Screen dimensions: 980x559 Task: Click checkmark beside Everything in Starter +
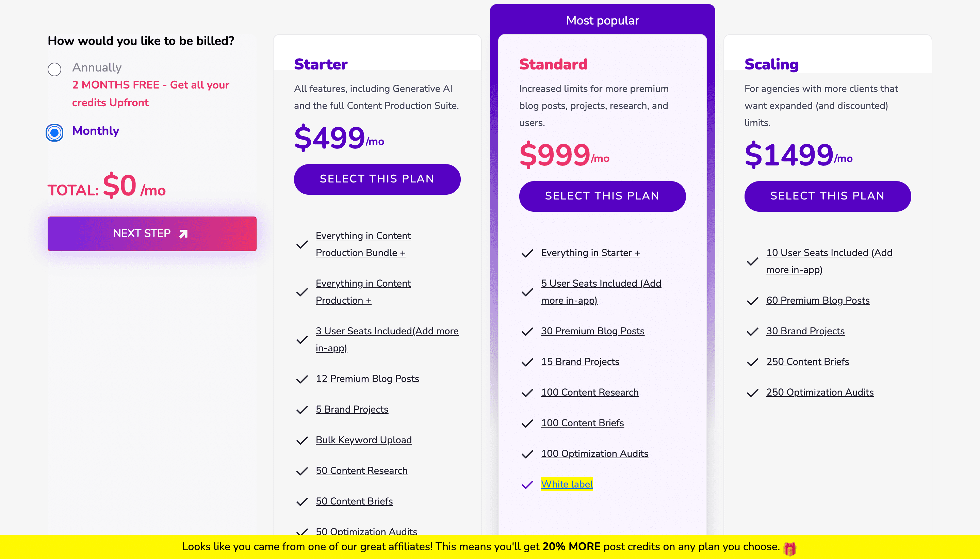click(527, 253)
